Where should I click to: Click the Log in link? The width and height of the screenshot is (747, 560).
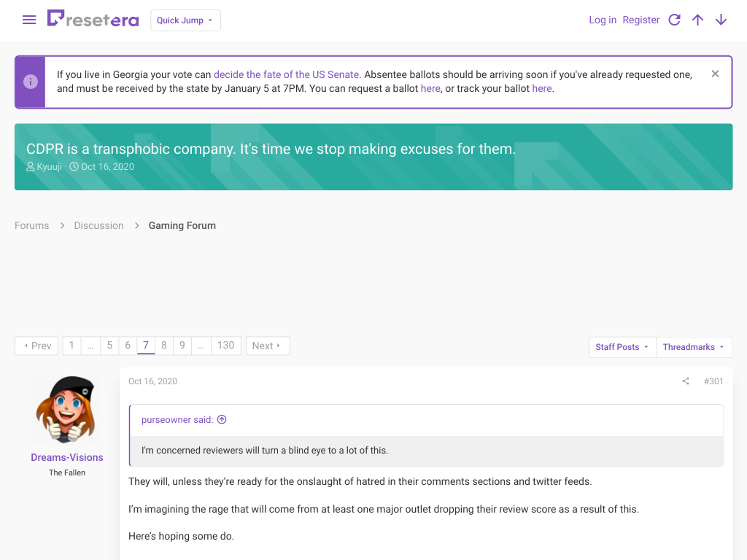pos(603,20)
